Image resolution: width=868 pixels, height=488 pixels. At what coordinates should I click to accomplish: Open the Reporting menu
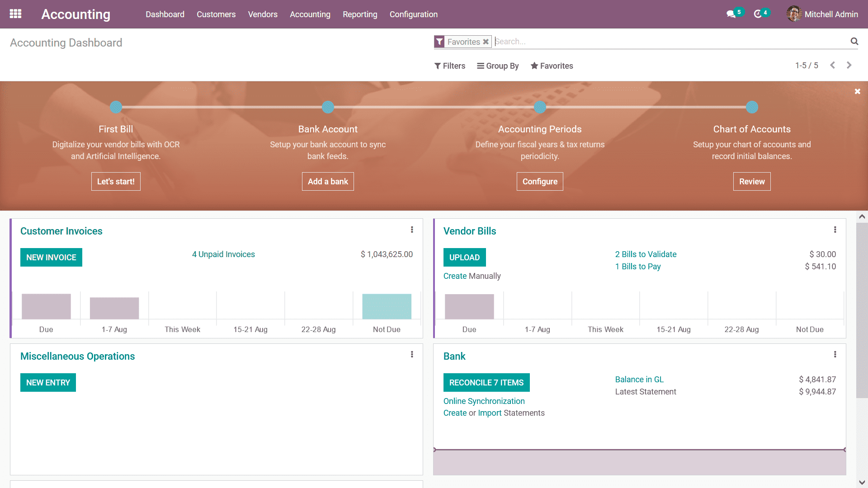[360, 14]
